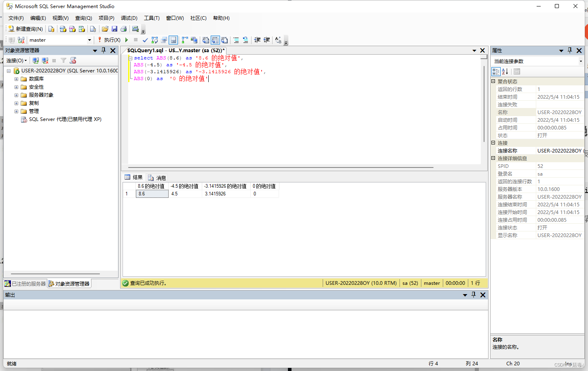This screenshot has height=371, width=588.
Task: Open the 工具(T) menu
Action: pos(152,18)
